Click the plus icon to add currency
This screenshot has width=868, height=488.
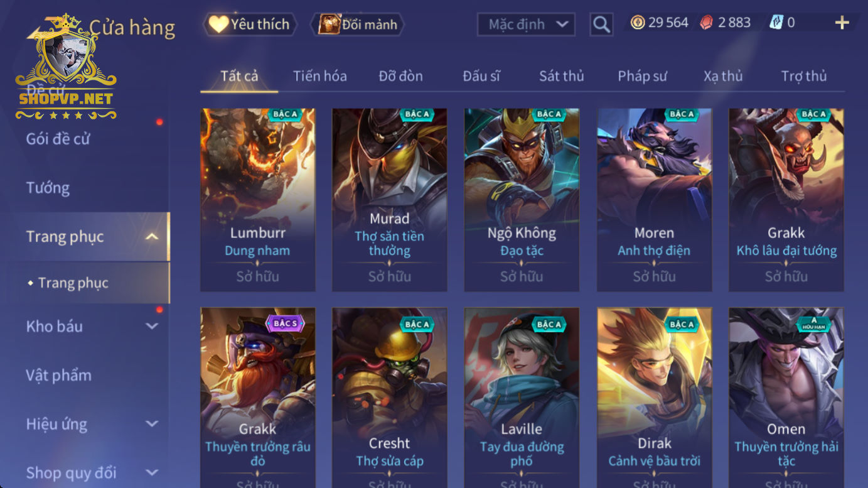[x=842, y=23]
